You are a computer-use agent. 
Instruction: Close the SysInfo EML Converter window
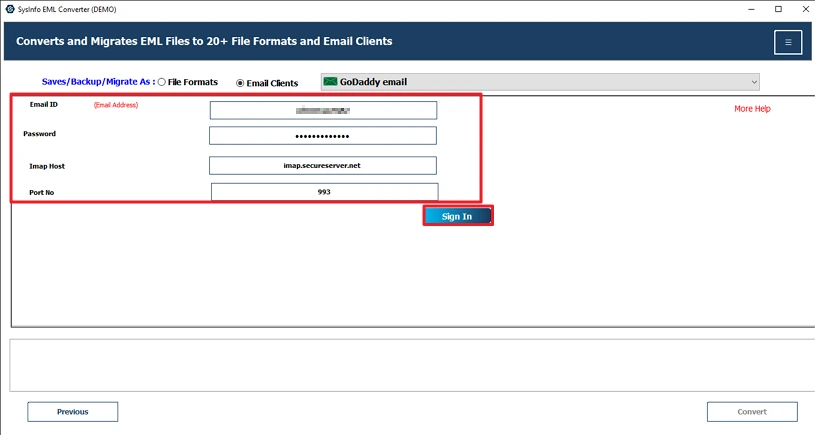(805, 9)
